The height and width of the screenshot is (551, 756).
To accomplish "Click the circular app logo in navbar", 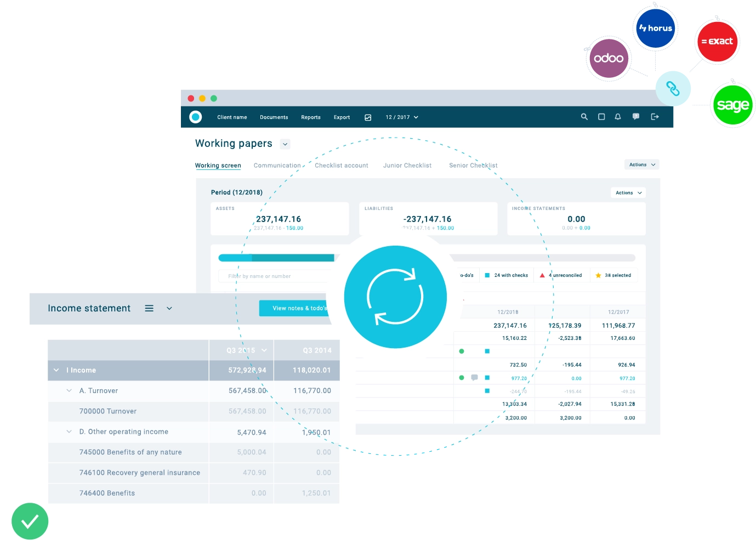I will pos(196,117).
